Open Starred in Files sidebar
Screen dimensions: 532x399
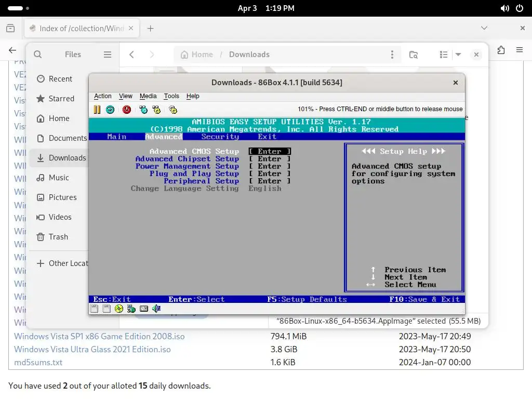tap(58, 98)
